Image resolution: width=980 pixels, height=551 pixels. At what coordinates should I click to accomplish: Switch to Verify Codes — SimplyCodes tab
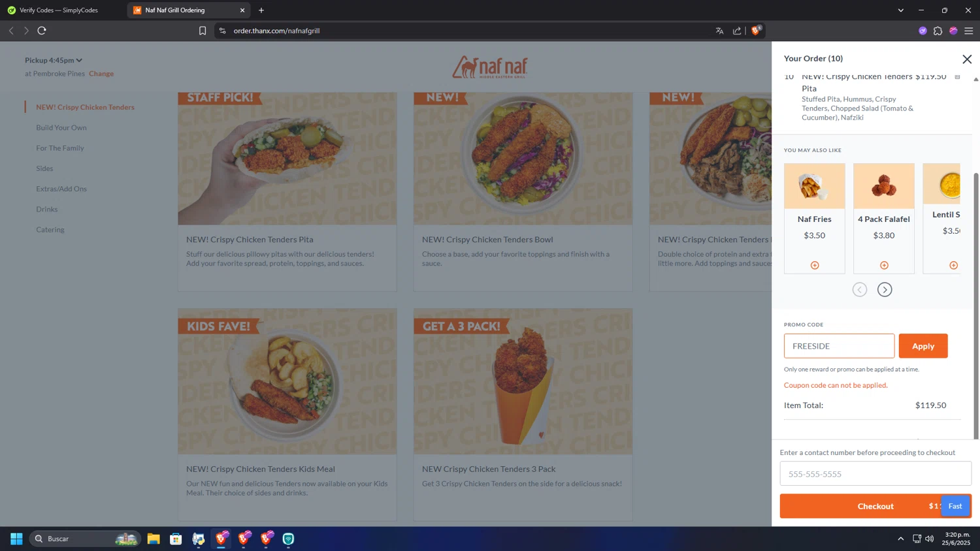(x=59, y=10)
